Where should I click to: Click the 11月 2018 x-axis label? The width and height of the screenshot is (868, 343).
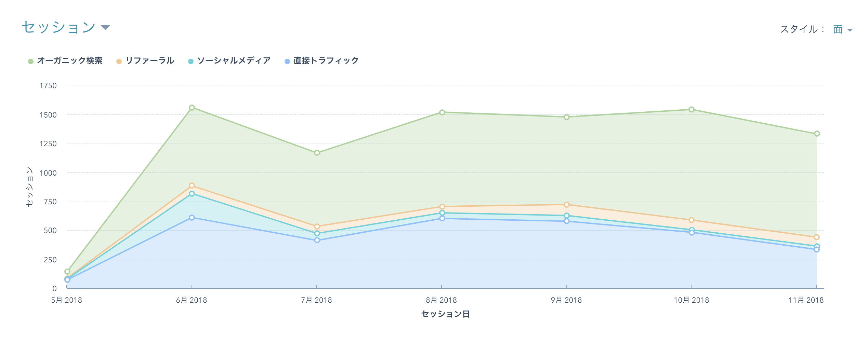tap(806, 300)
